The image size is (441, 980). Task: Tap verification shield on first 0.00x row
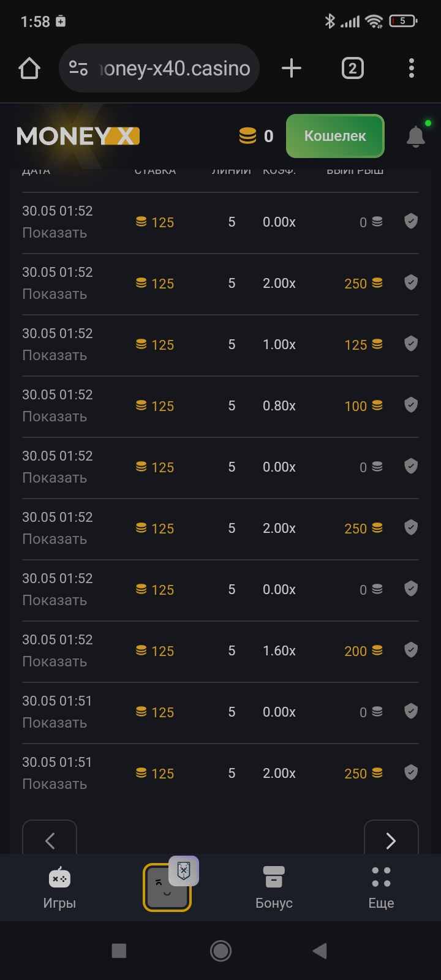click(411, 221)
